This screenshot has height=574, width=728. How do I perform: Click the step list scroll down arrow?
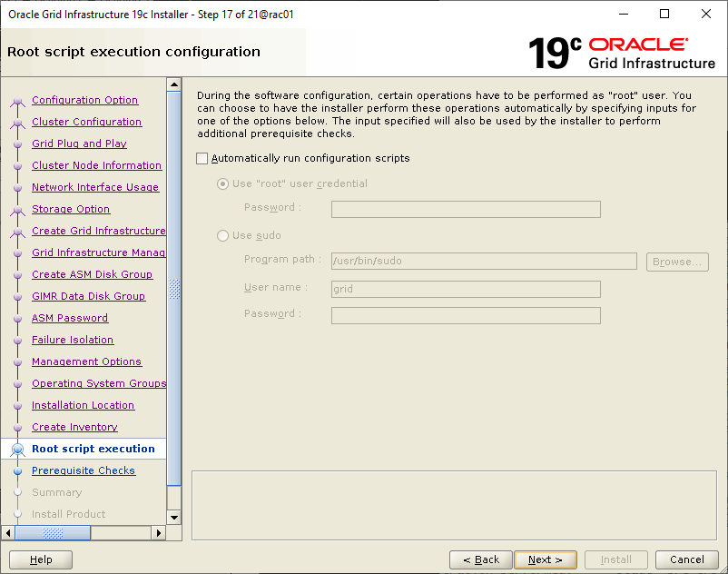[174, 518]
